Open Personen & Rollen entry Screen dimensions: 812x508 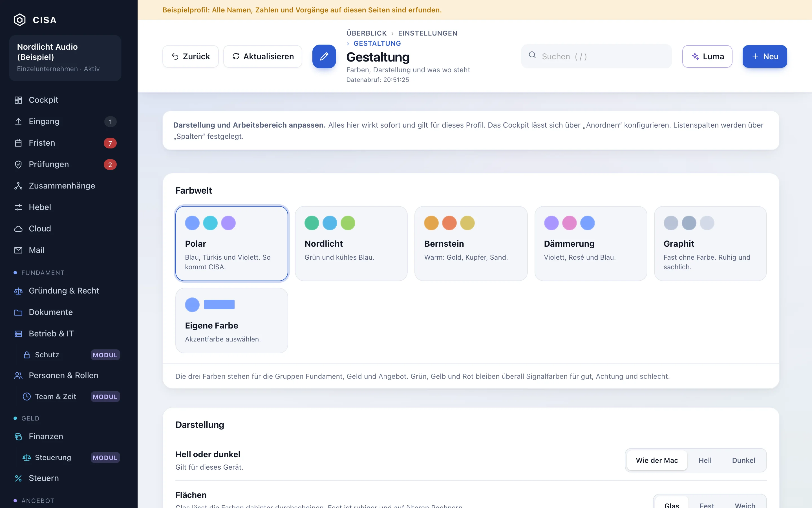pos(65,375)
